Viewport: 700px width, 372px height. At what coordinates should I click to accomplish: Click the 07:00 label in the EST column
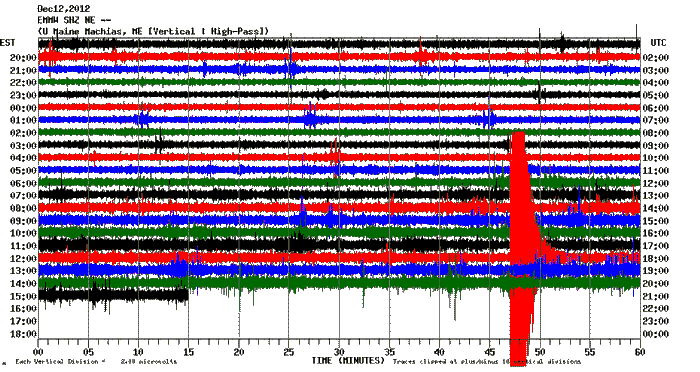coord(23,196)
